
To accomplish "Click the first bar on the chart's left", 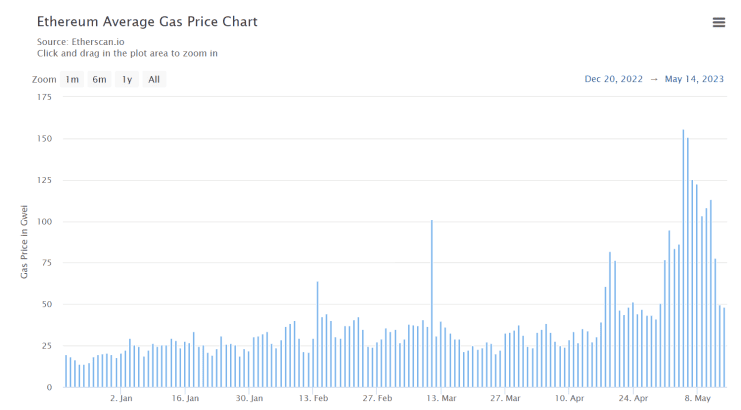I will pos(66,371).
